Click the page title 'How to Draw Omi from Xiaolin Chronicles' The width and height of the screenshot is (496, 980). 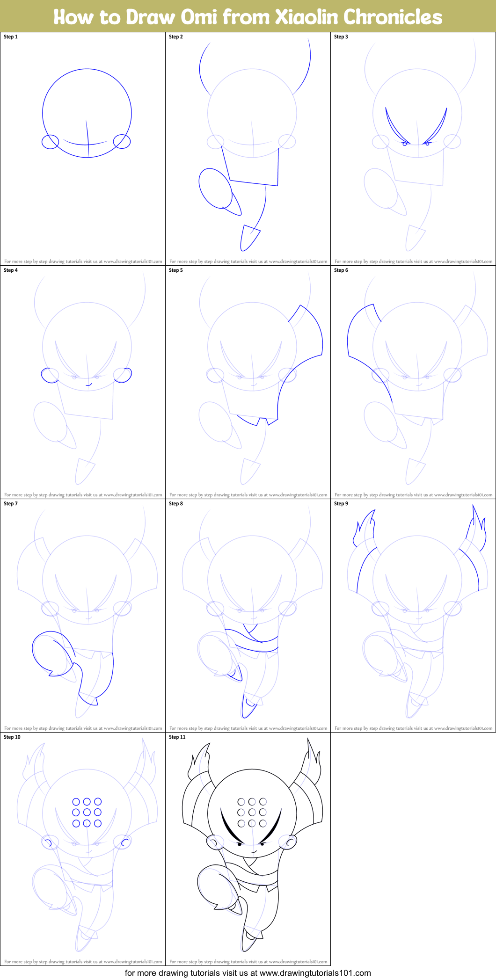[248, 17]
